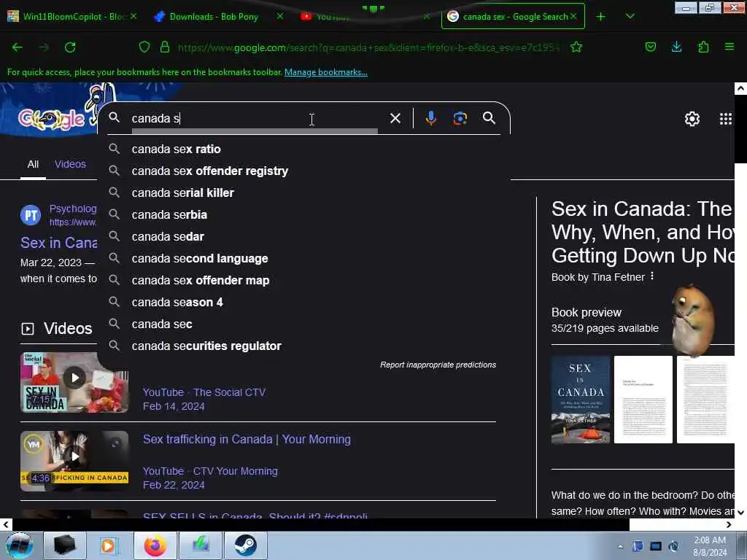
Task: Open the media player taskbar icon
Action: point(108,545)
